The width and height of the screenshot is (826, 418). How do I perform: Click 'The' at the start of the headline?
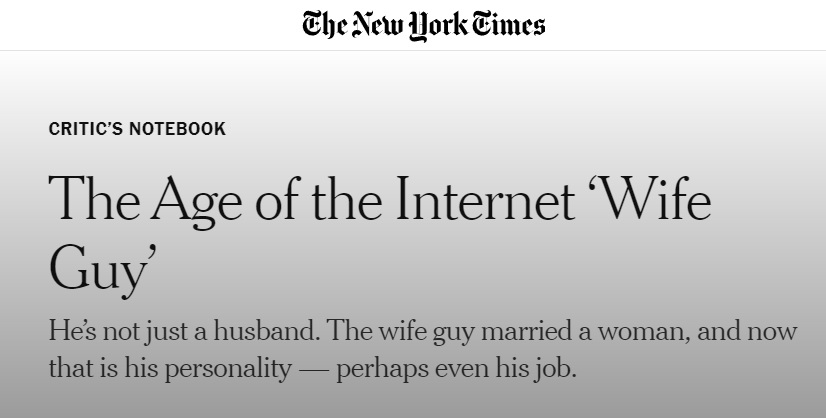coord(95,198)
